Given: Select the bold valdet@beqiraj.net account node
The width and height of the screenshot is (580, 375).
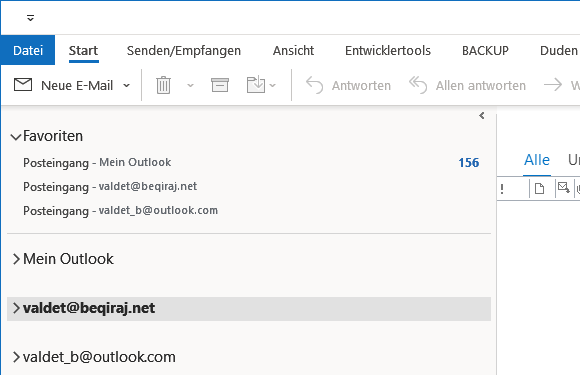Looking at the screenshot, I should 89,308.
